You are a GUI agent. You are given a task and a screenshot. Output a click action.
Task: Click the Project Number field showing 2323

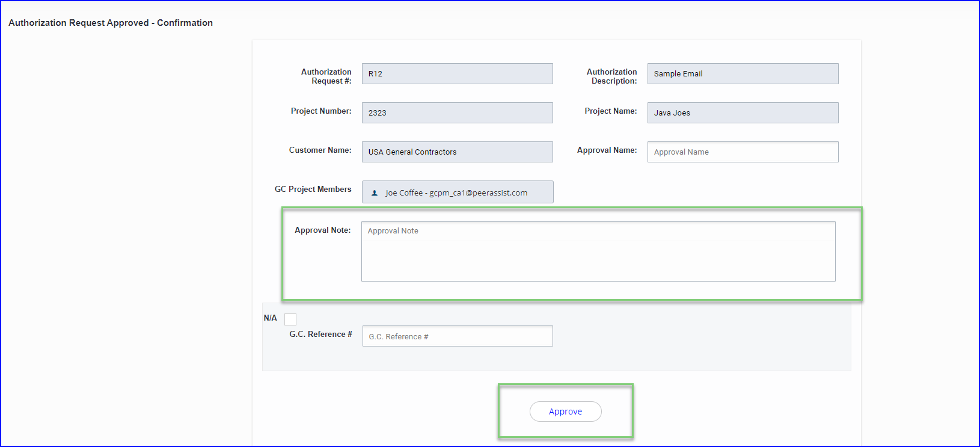pyautogui.click(x=458, y=113)
